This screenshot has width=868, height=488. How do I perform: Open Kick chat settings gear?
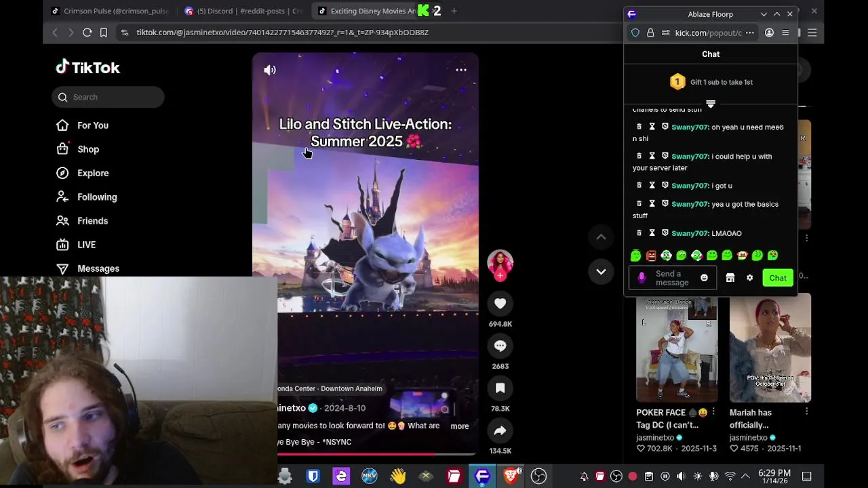click(749, 278)
